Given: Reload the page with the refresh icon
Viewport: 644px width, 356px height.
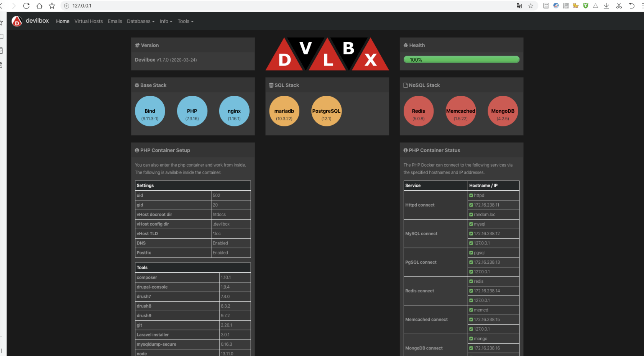Looking at the screenshot, I should point(26,6).
